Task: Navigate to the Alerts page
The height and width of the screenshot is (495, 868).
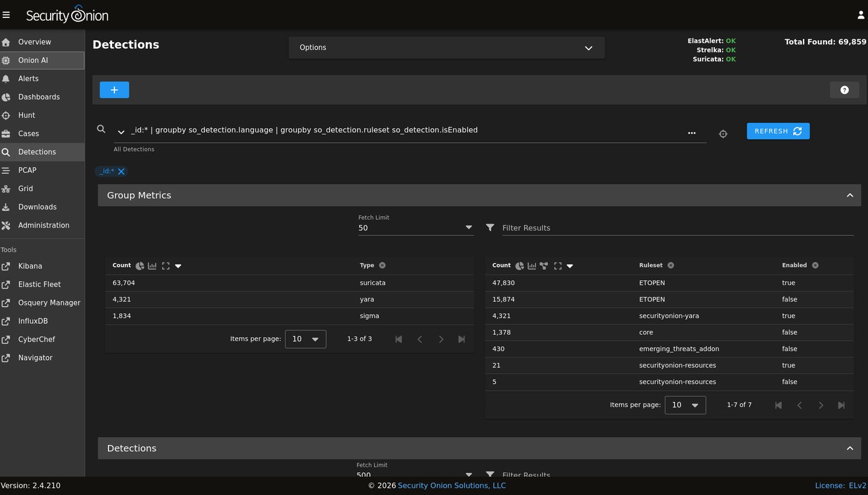Action: (x=28, y=78)
